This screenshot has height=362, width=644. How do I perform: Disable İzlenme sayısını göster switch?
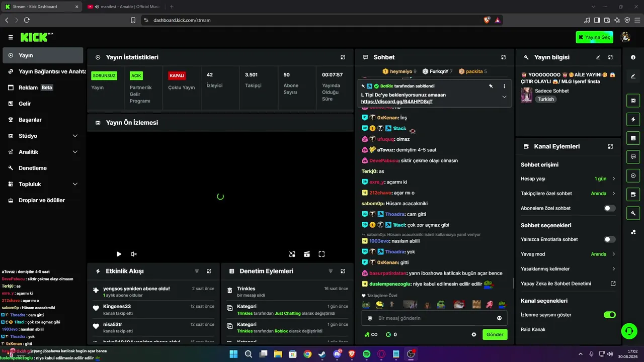coord(609,315)
